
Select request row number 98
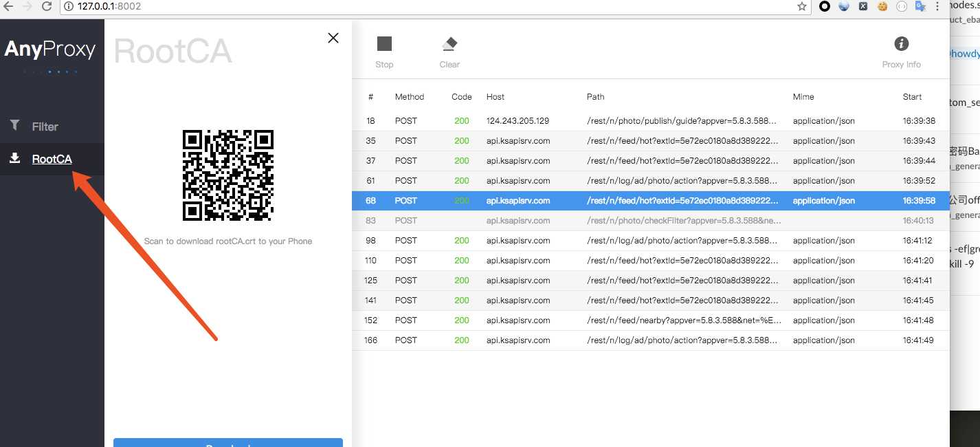pos(650,241)
